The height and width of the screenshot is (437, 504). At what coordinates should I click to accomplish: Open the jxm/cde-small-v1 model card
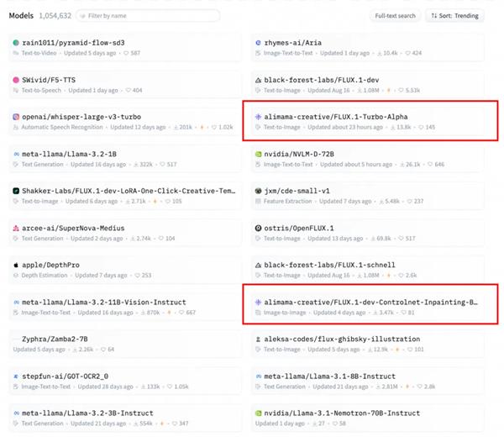(297, 191)
